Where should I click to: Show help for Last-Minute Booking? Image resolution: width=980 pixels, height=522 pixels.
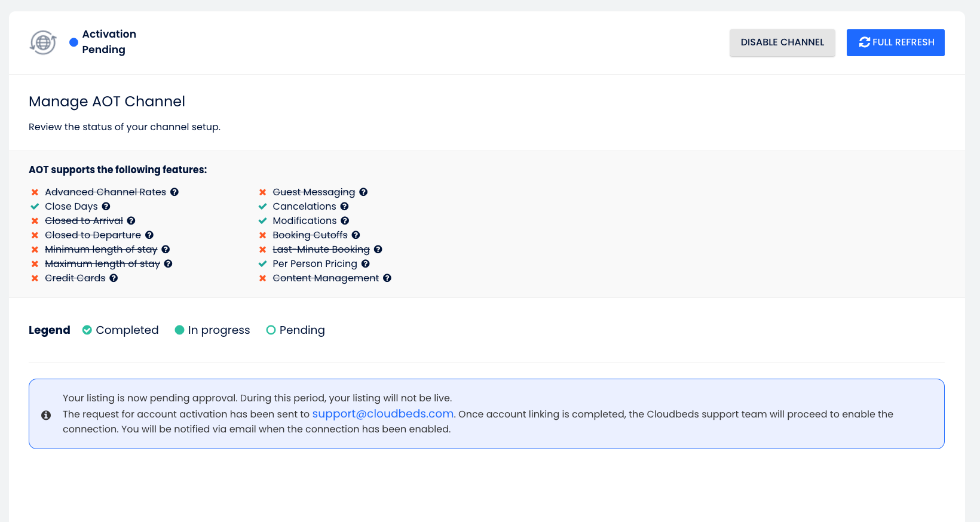coord(378,249)
